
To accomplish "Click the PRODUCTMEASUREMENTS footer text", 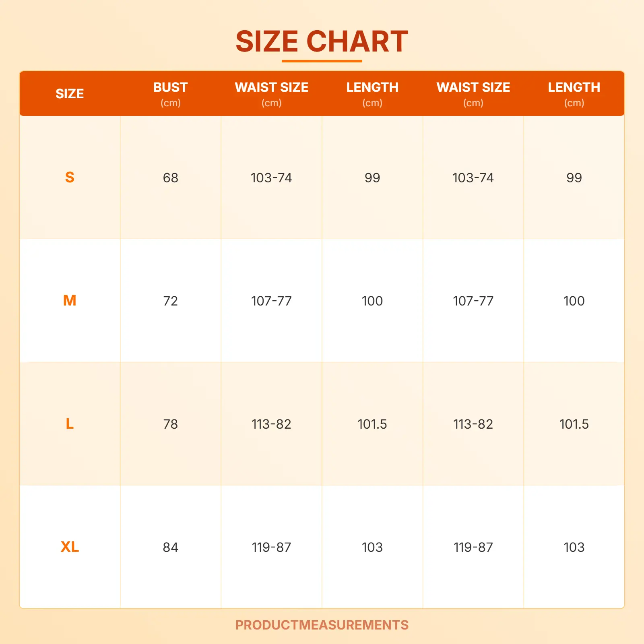I will pyautogui.click(x=322, y=625).
